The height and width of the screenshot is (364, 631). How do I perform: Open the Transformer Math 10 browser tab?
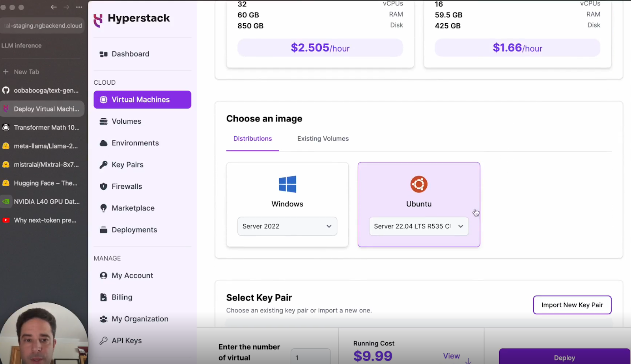point(42,127)
